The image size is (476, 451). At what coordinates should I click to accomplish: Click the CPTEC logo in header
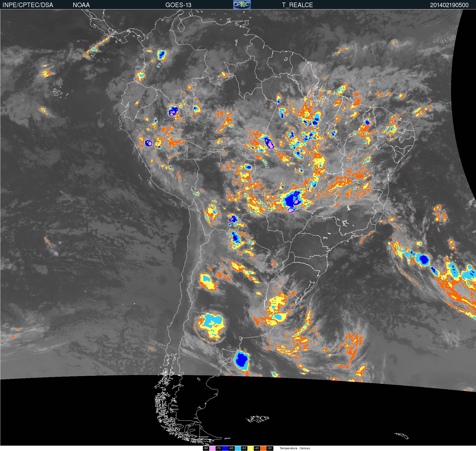[x=242, y=5]
